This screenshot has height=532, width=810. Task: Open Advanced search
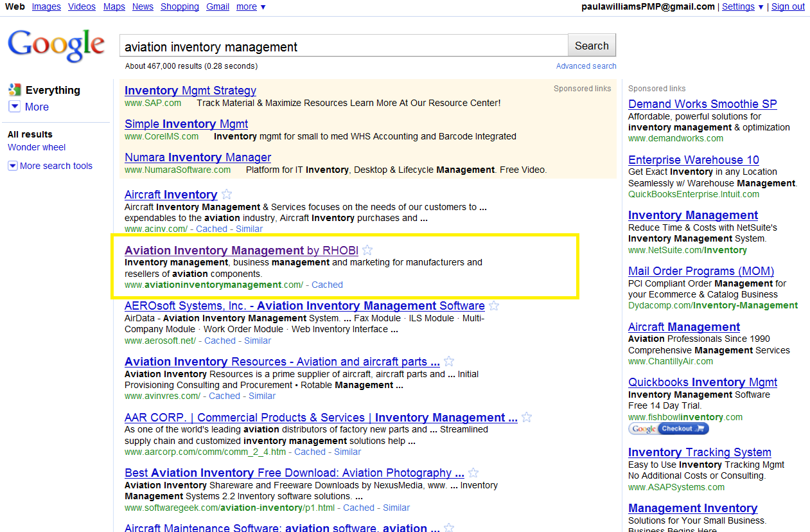[x=586, y=66]
